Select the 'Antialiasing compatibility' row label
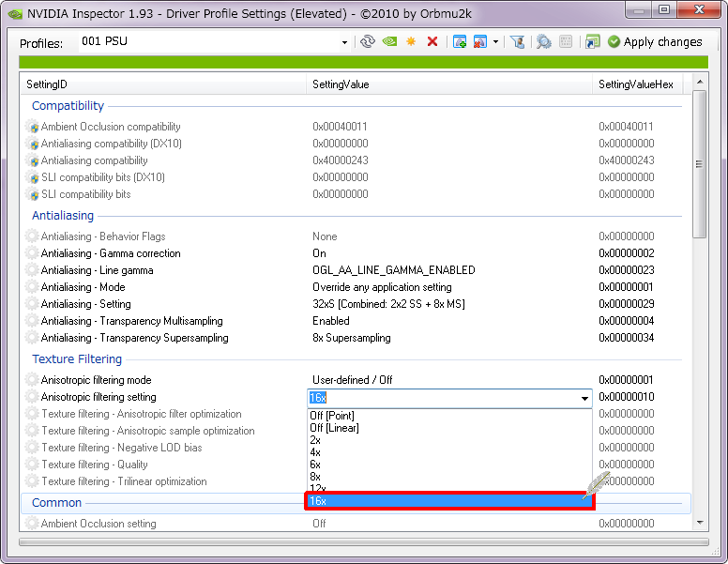Image resolution: width=728 pixels, height=564 pixels. point(94,160)
